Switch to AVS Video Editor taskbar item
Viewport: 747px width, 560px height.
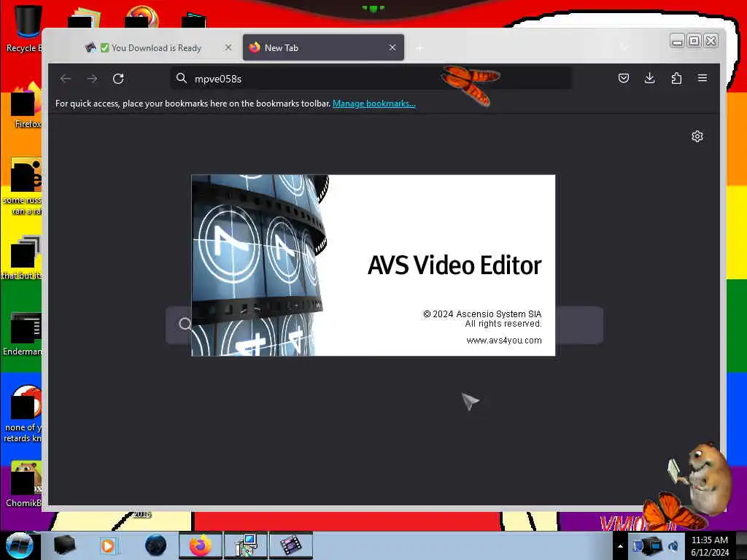click(x=291, y=545)
